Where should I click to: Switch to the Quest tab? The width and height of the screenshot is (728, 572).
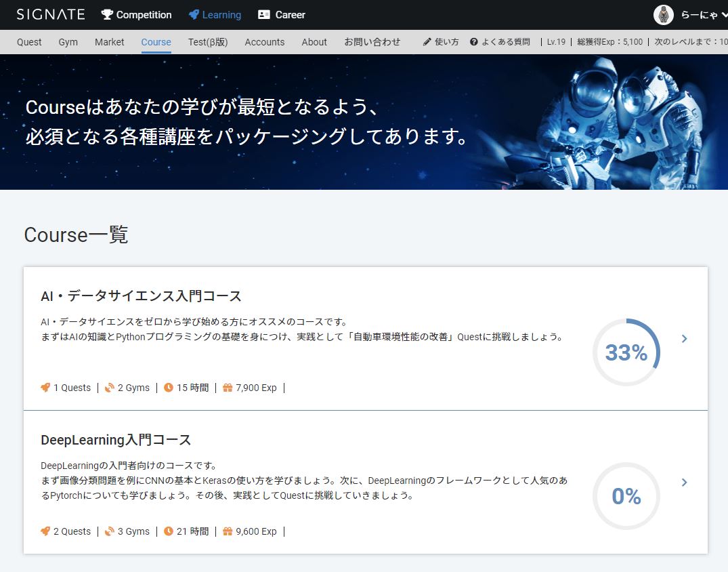tap(29, 42)
